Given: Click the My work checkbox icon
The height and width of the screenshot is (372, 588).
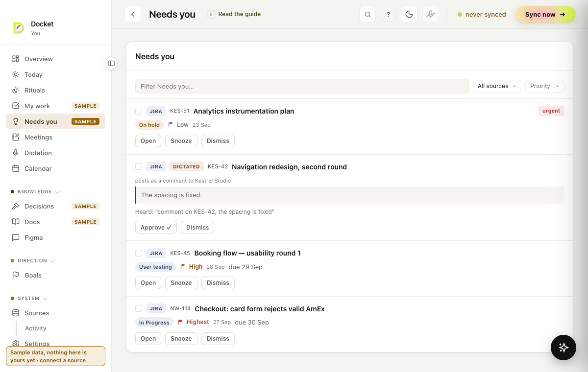Looking at the screenshot, I should (x=16, y=106).
